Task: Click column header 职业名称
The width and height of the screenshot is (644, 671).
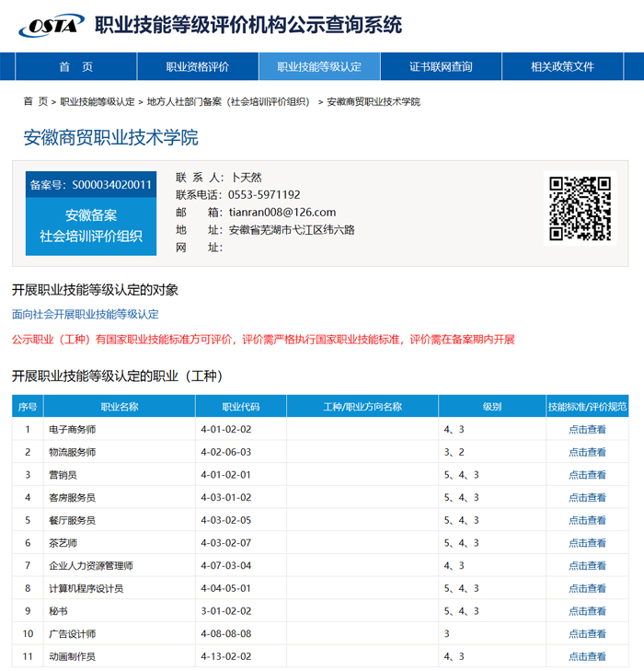Action: click(x=120, y=407)
